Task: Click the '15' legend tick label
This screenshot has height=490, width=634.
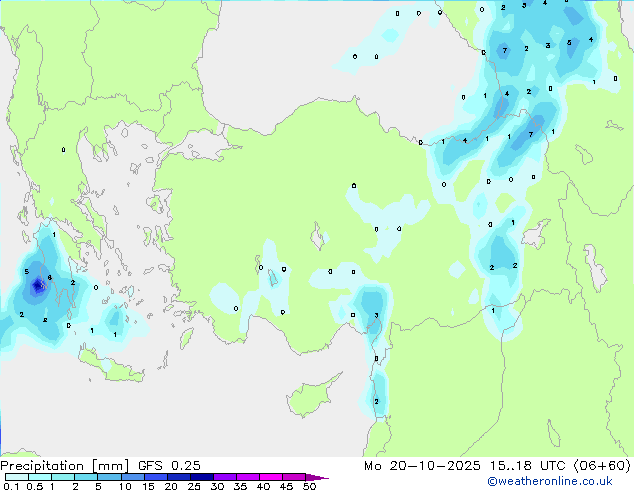Action: point(148,486)
